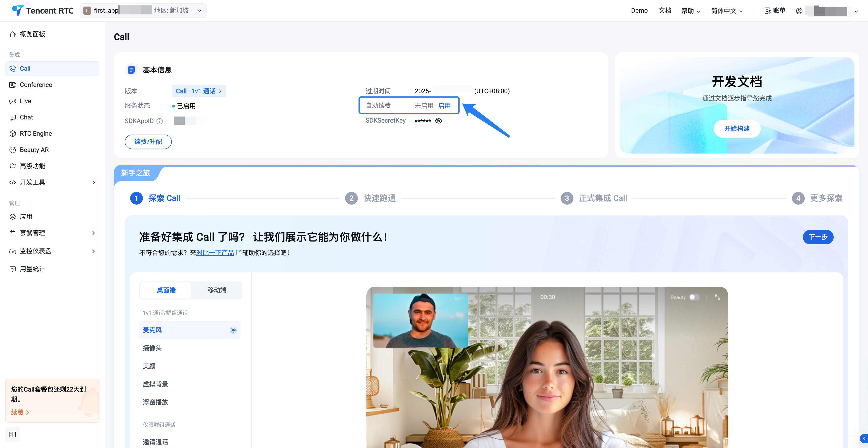Screen dimensions: 868x448
Task: Reveal the SDKSecretKey with the eye icon
Action: pyautogui.click(x=438, y=121)
